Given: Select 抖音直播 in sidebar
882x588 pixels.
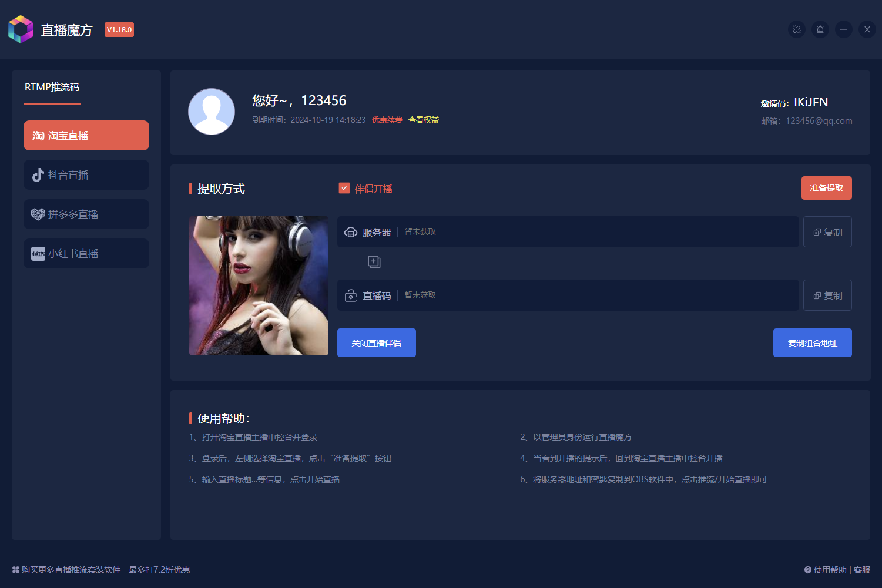Looking at the screenshot, I should tap(86, 175).
